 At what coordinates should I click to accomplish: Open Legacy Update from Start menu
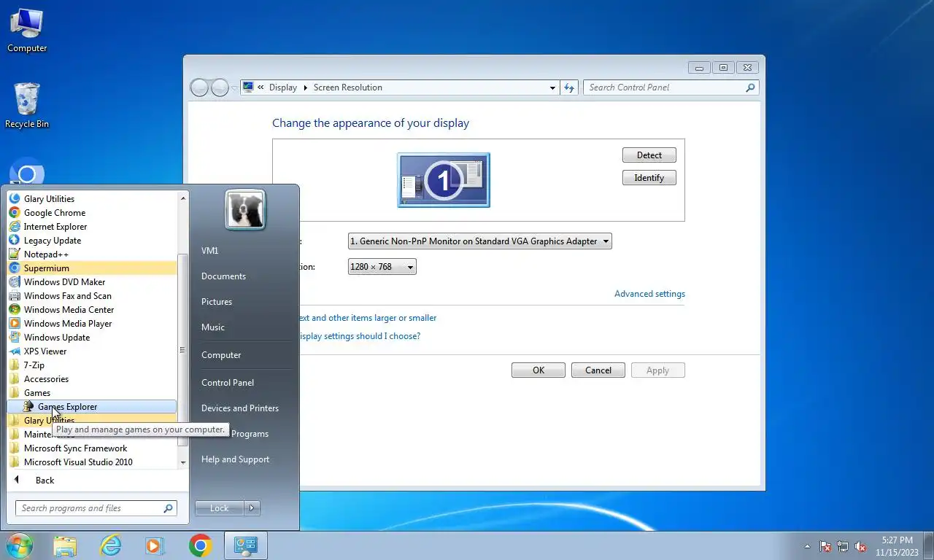92,240
